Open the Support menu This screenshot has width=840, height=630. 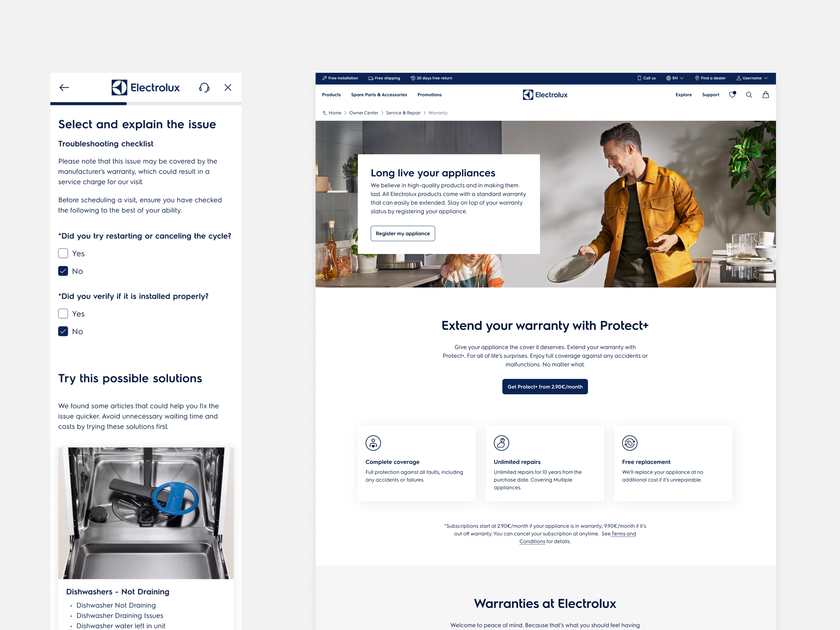pyautogui.click(x=711, y=95)
